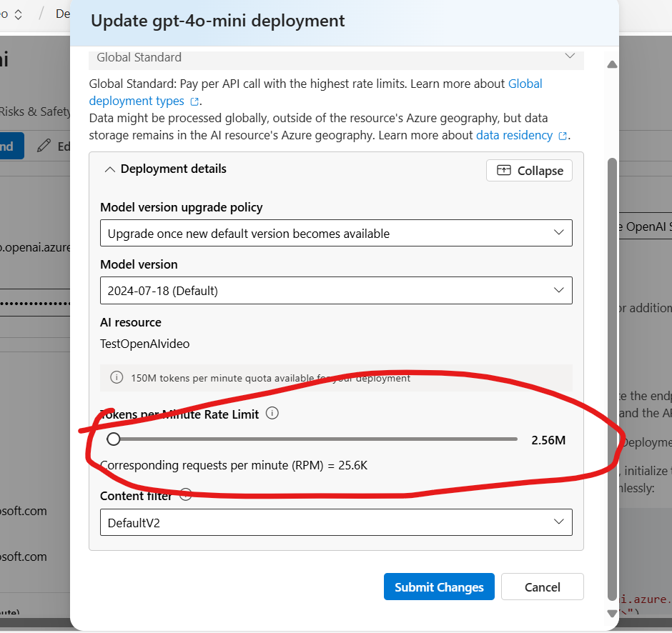
Task: Click the Collapse button
Action: tap(529, 171)
